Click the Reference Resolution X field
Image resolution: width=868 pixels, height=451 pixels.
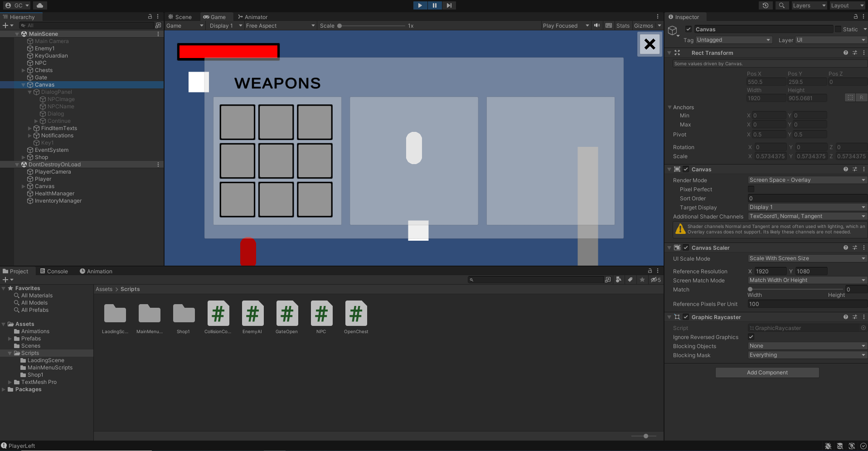point(770,271)
